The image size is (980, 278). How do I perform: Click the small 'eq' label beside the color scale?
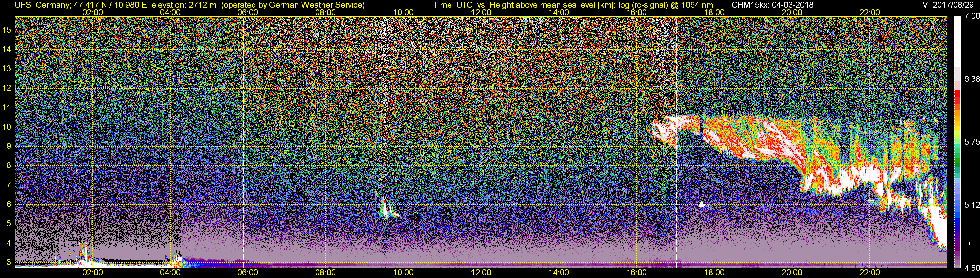968,243
